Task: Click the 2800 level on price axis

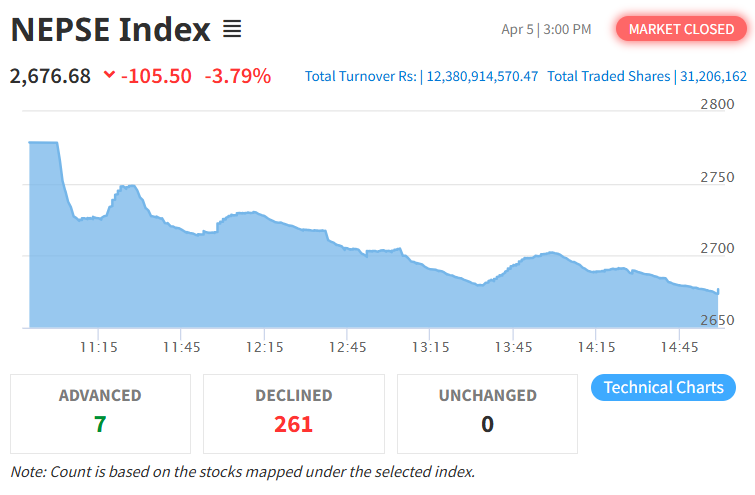Action: click(x=717, y=105)
